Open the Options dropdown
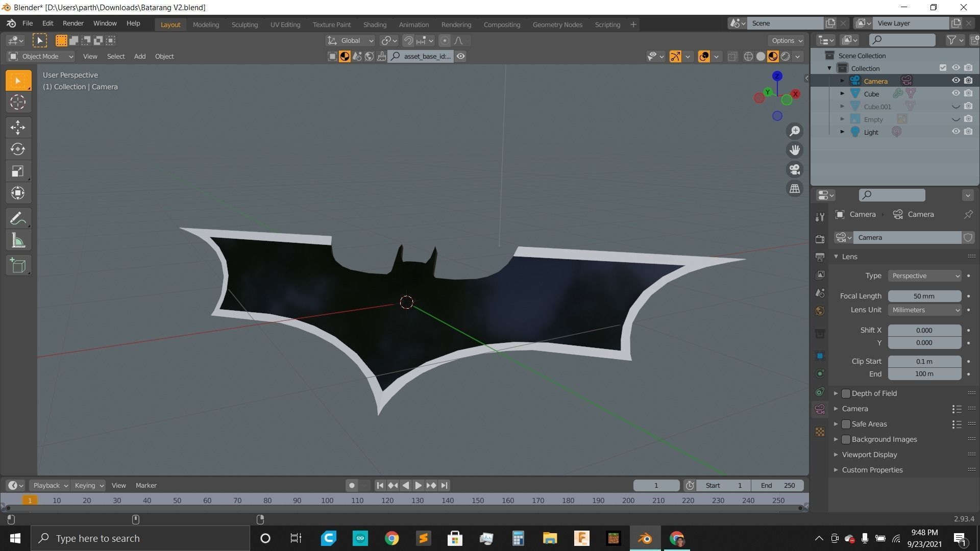980x551 pixels. point(787,41)
